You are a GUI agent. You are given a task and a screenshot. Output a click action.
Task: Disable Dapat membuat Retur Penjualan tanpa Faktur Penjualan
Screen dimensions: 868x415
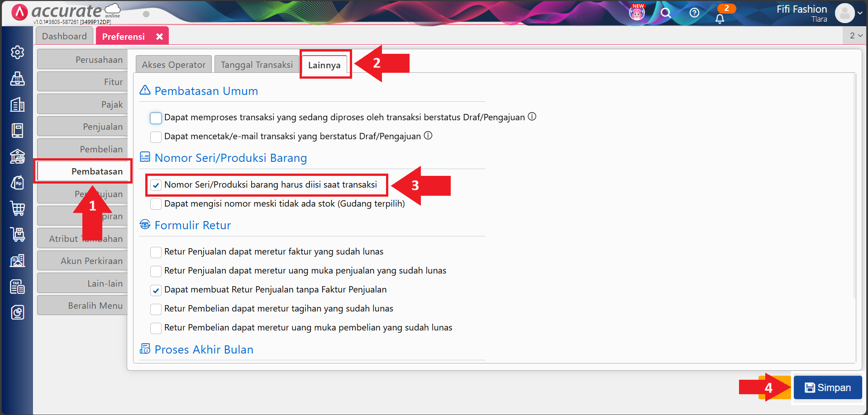(156, 290)
